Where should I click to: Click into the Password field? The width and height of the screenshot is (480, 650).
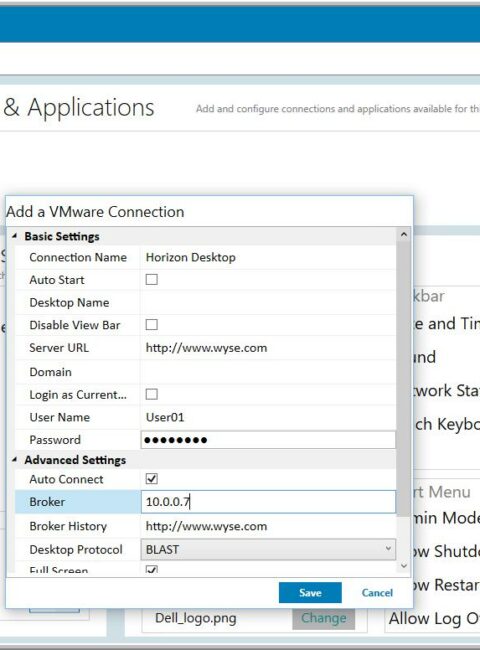(x=268, y=440)
